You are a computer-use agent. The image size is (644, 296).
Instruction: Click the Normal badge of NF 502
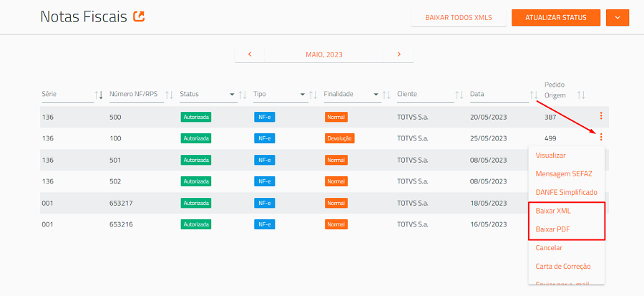point(336,181)
